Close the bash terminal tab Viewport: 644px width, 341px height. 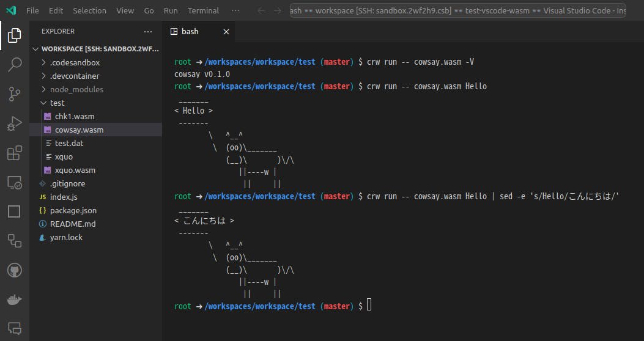pyautogui.click(x=226, y=32)
